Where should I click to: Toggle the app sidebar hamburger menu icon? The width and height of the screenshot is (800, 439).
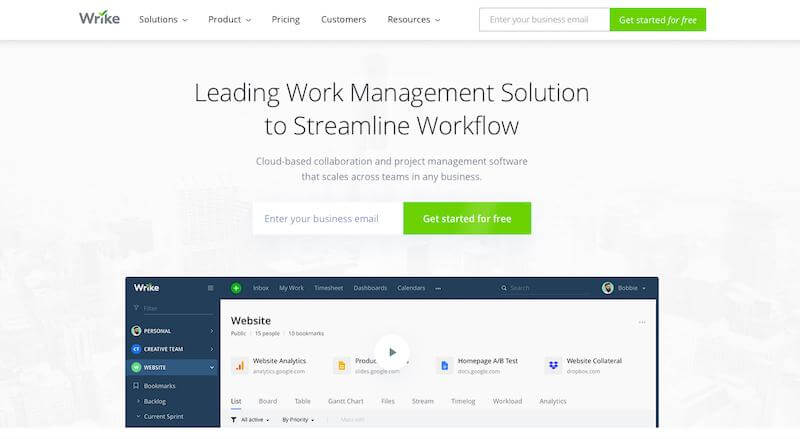pyautogui.click(x=210, y=288)
